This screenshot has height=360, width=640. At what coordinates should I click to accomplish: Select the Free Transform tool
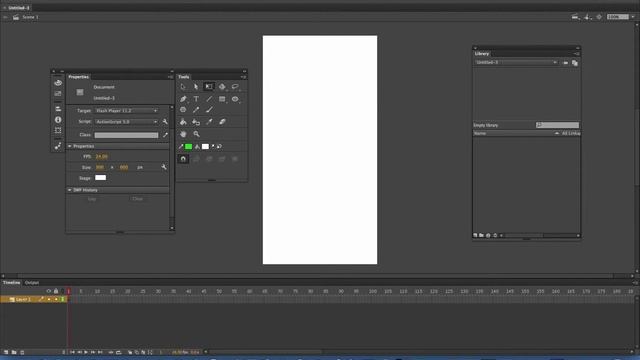pos(209,87)
